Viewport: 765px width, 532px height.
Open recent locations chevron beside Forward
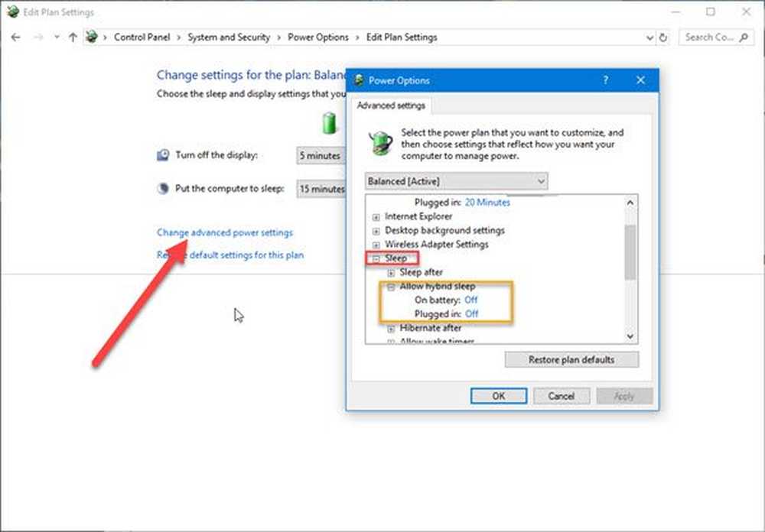point(57,37)
